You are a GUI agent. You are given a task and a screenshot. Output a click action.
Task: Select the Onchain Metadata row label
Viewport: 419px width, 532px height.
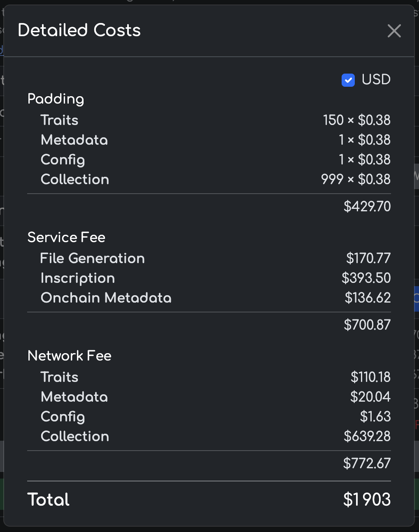106,298
